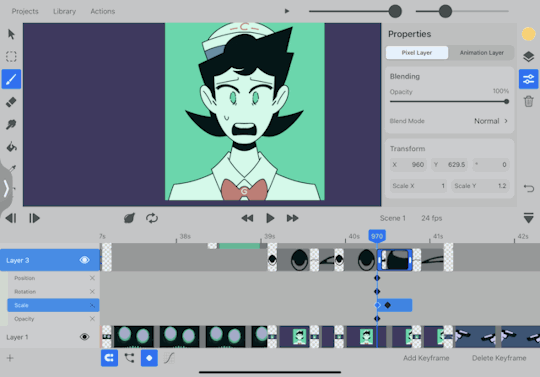540x377 pixels.
Task: Adjust the first top bar slider
Action: pyautogui.click(x=355, y=11)
